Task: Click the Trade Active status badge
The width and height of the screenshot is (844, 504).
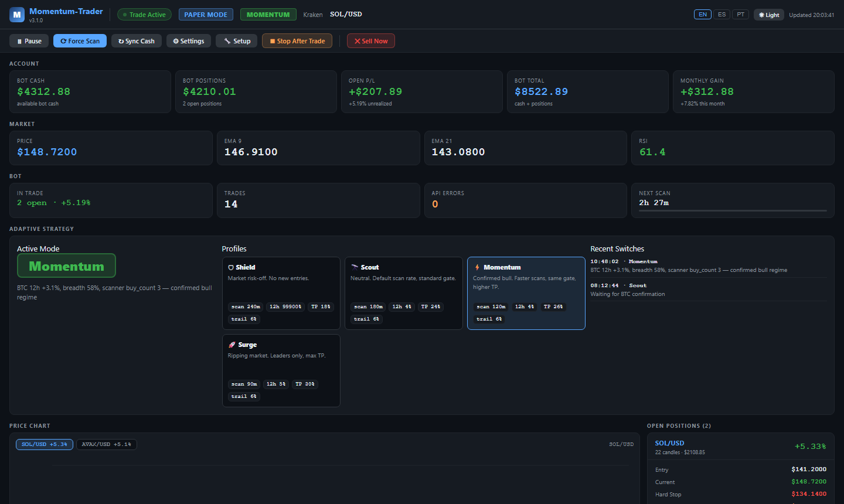Action: pos(144,15)
